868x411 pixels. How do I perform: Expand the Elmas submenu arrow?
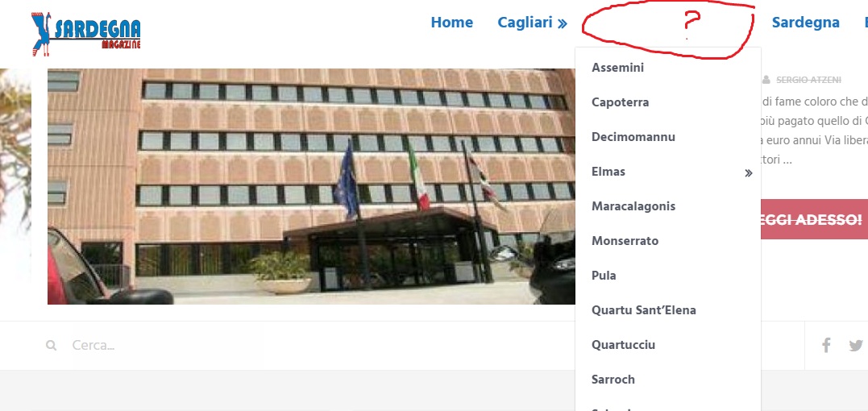point(749,173)
